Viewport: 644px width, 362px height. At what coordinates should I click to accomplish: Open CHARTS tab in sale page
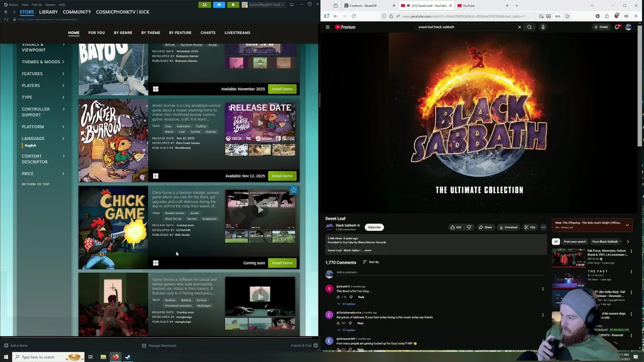(x=208, y=33)
